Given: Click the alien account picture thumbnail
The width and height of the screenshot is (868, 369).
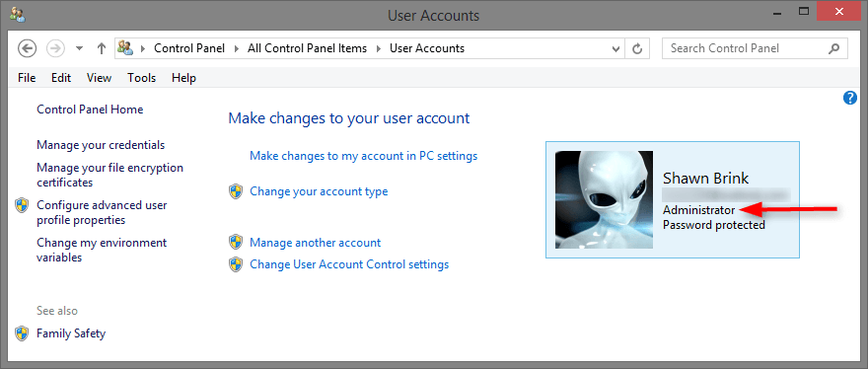Looking at the screenshot, I should pyautogui.click(x=604, y=199).
